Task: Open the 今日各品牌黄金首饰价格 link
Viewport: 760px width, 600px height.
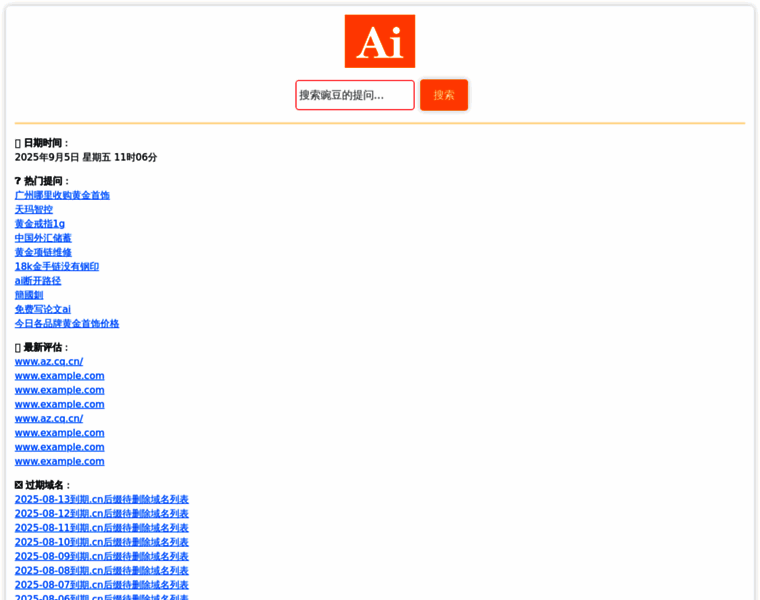Action: (x=67, y=323)
